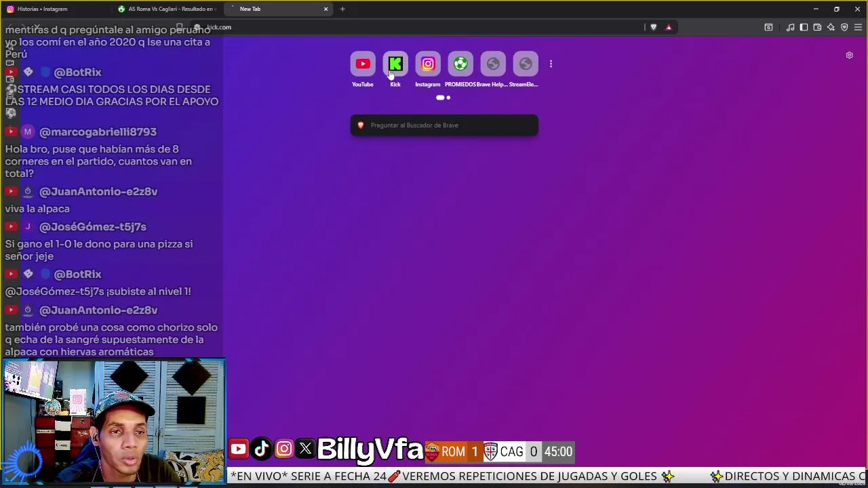The image size is (868, 488).
Task: Open the Brave Wallet icon
Action: click(817, 27)
